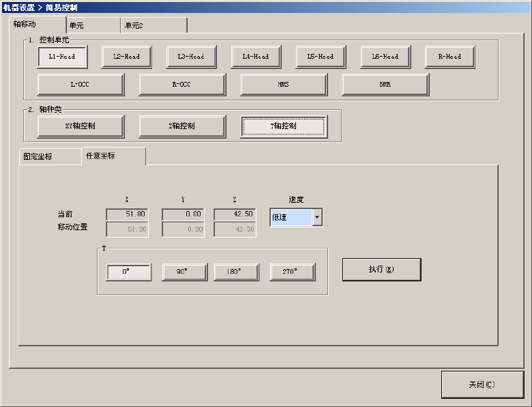This screenshot has width=532, height=407.
Task: Select the L6-Head control unit
Action: point(385,57)
